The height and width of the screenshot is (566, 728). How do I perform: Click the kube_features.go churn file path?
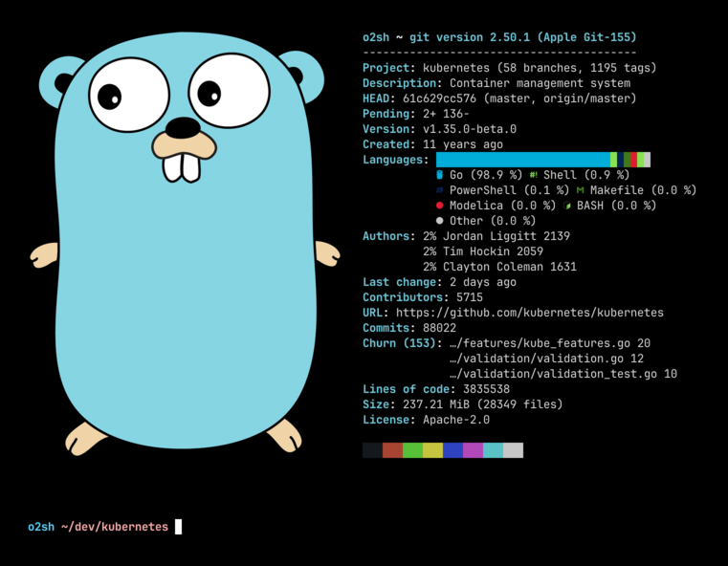pos(541,343)
